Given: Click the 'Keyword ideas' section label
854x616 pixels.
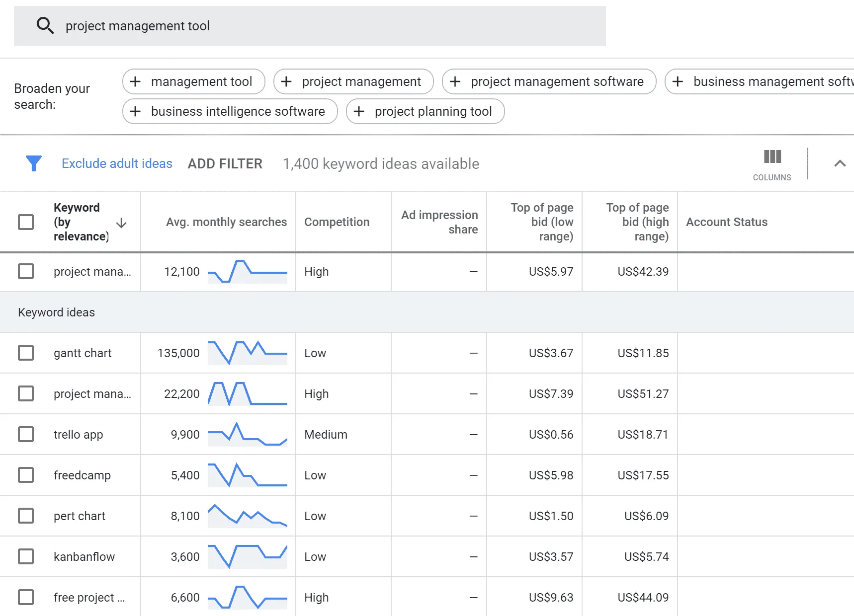Looking at the screenshot, I should click(x=56, y=312).
